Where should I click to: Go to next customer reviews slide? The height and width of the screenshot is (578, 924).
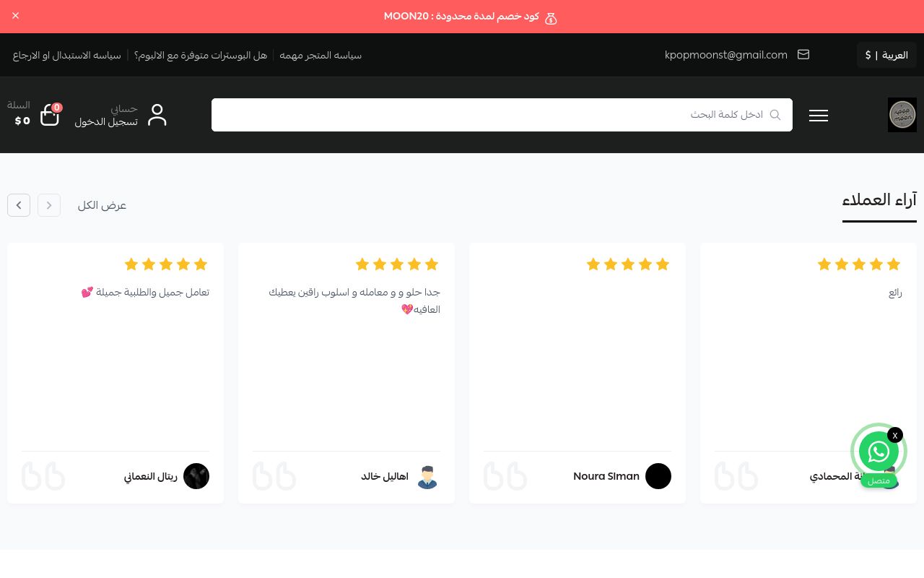[x=19, y=205]
